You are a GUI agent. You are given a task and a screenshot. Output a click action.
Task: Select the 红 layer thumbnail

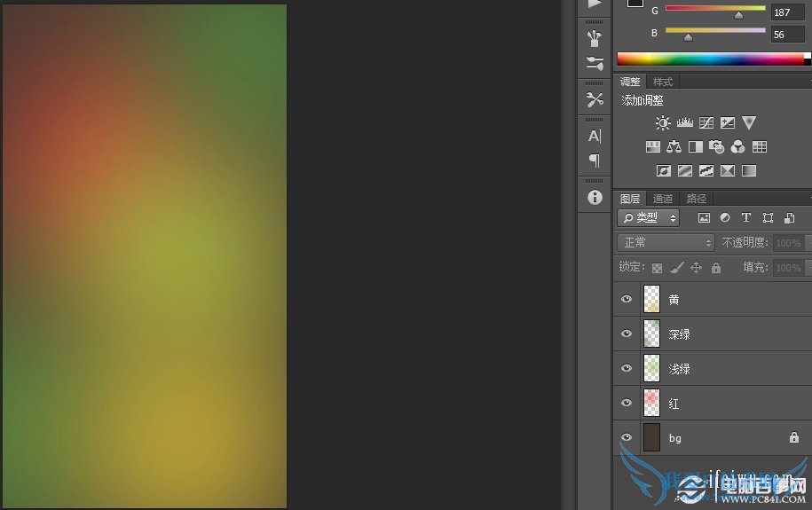click(651, 403)
